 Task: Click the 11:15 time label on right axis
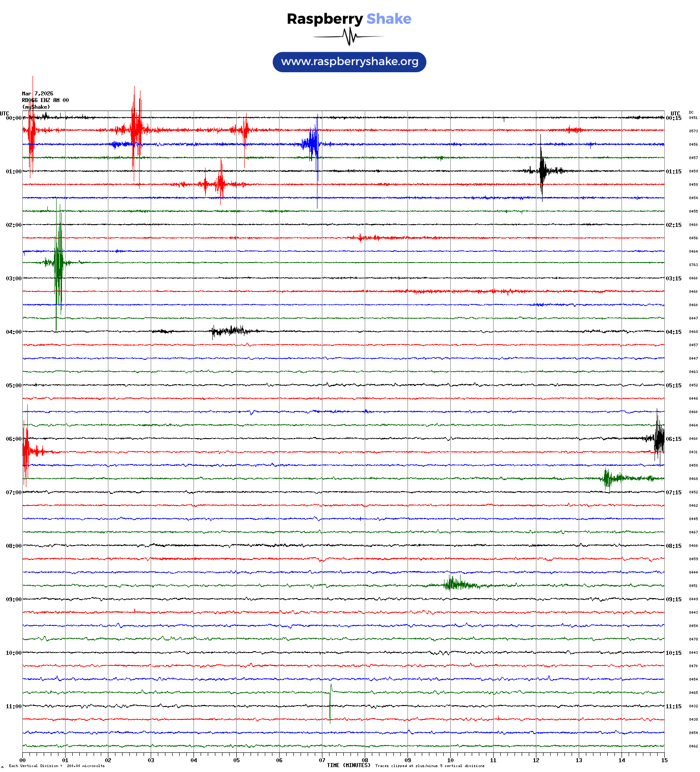coord(673,706)
